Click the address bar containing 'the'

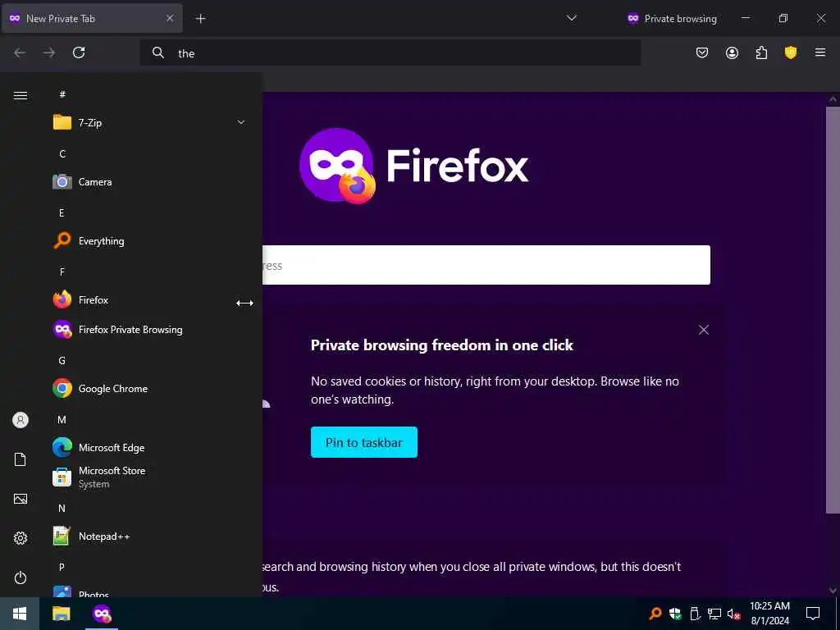tap(390, 52)
